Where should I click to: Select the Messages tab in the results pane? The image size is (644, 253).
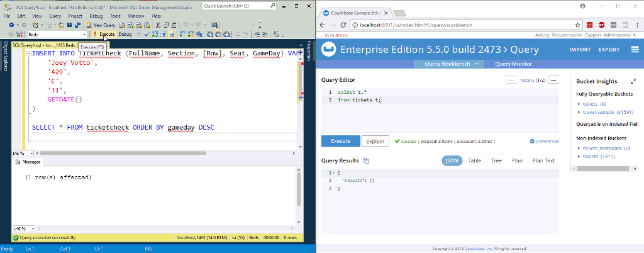(x=28, y=162)
